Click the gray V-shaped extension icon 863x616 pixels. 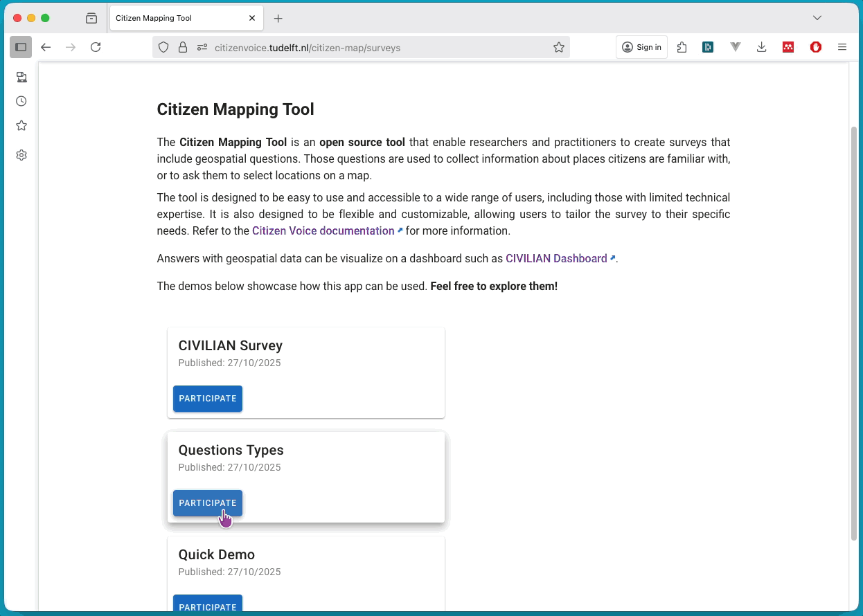coord(734,47)
